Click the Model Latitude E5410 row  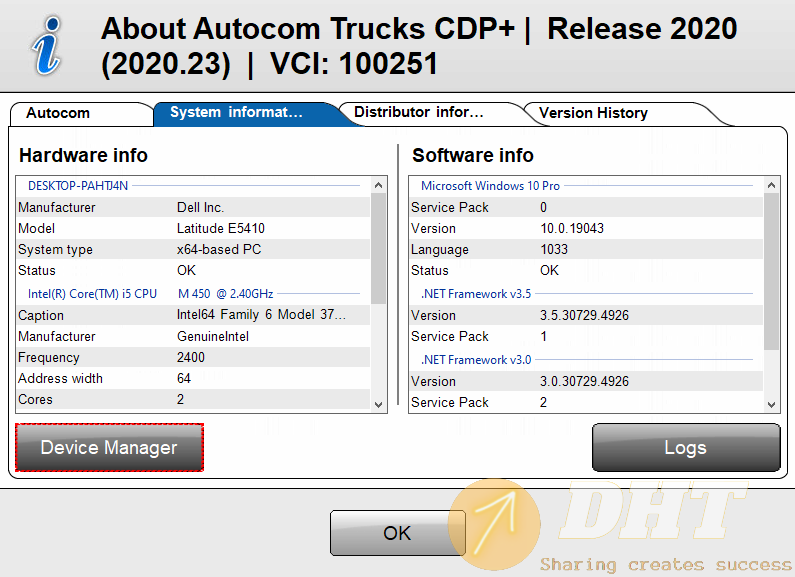coord(190,228)
